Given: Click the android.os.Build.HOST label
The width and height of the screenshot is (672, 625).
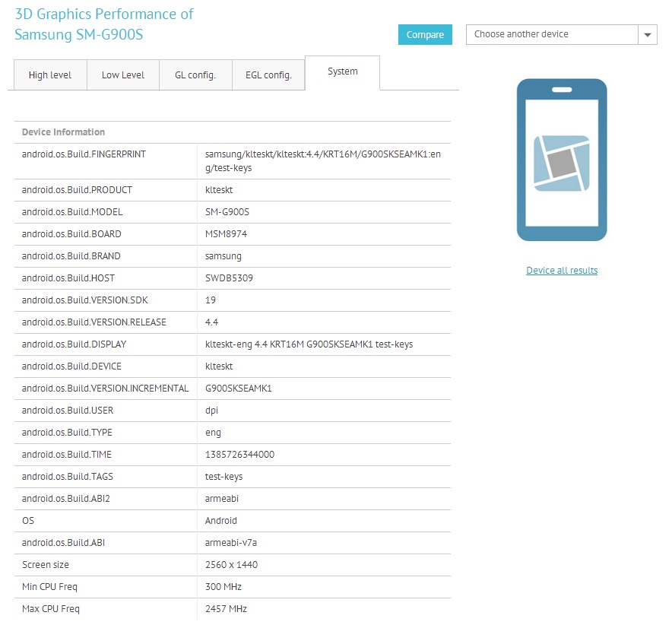Looking at the screenshot, I should [68, 278].
